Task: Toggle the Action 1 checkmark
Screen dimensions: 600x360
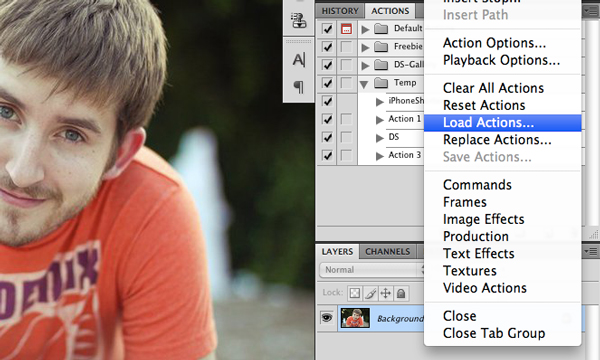Action: tap(327, 119)
